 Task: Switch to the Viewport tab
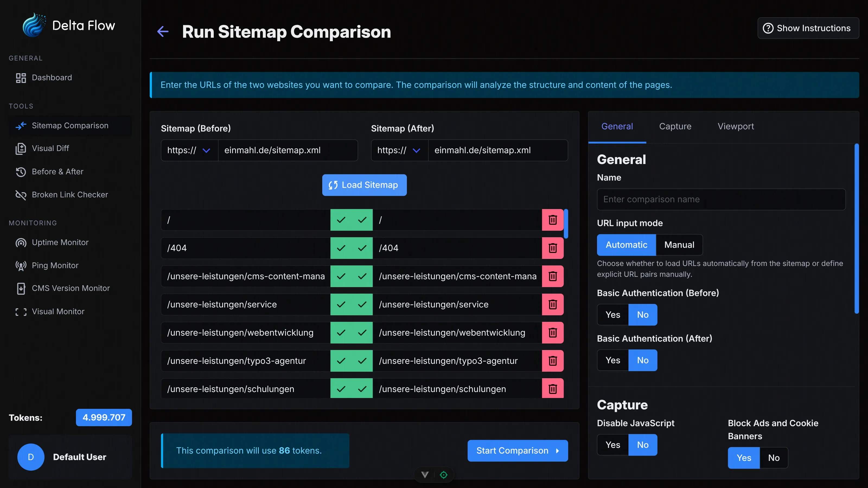click(x=736, y=126)
